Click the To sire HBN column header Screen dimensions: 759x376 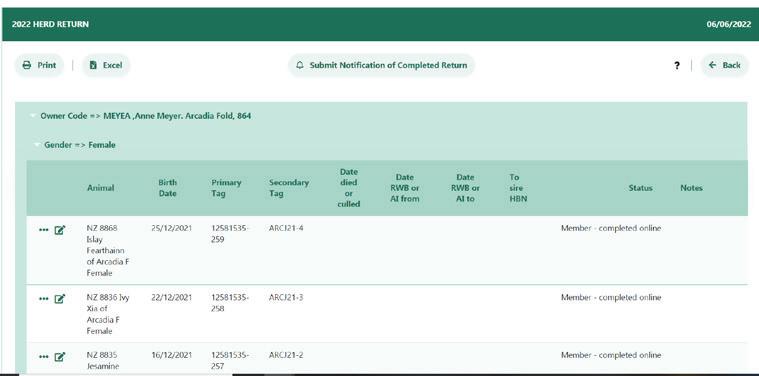518,188
